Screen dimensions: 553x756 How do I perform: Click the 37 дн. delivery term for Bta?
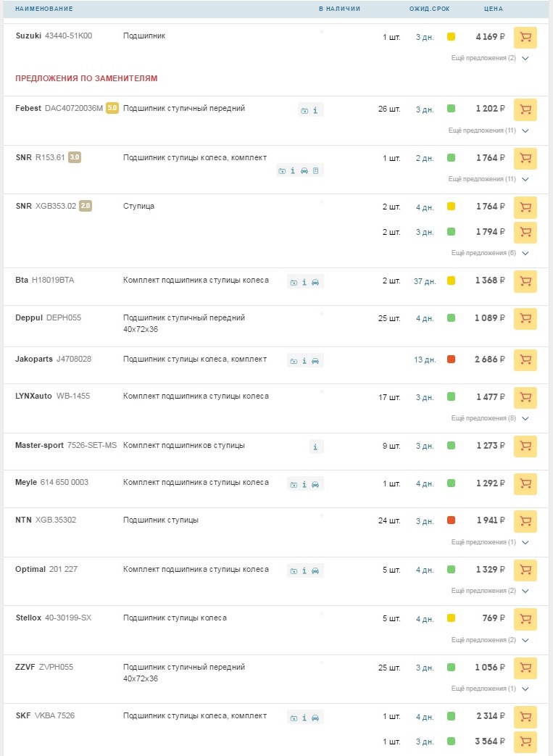tap(424, 281)
